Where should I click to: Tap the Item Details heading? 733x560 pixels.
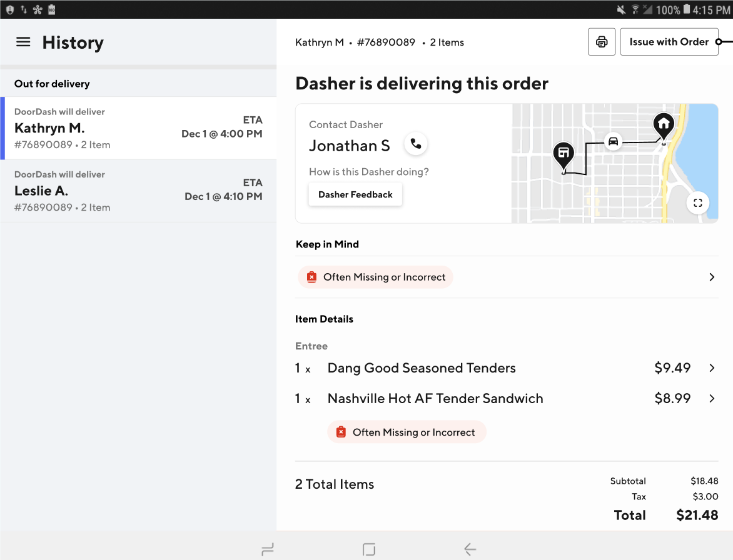click(324, 319)
